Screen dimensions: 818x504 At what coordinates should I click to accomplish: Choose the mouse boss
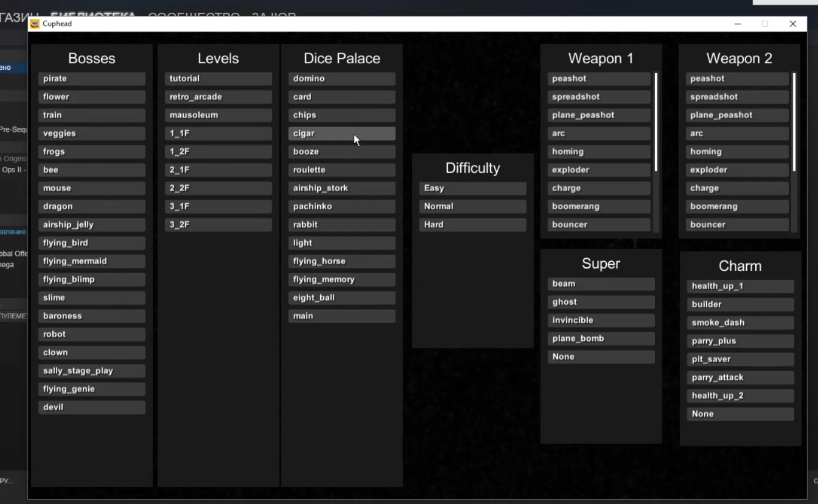[x=92, y=189]
